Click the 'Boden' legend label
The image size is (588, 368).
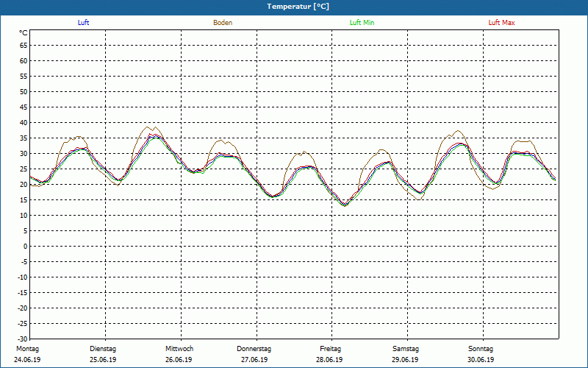223,23
